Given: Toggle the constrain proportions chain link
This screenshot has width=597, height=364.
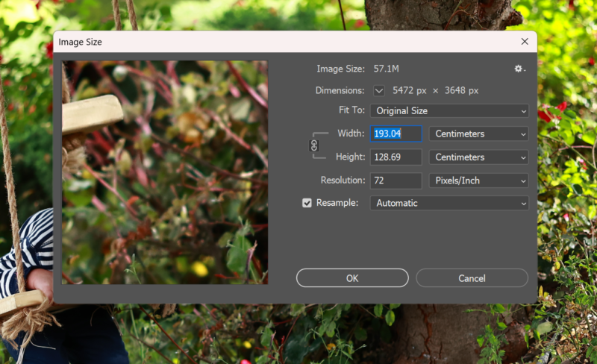Looking at the screenshot, I should (314, 145).
